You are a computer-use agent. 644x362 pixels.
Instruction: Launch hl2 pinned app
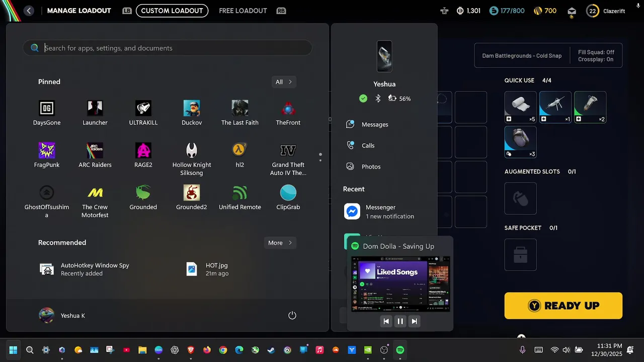[x=240, y=155]
